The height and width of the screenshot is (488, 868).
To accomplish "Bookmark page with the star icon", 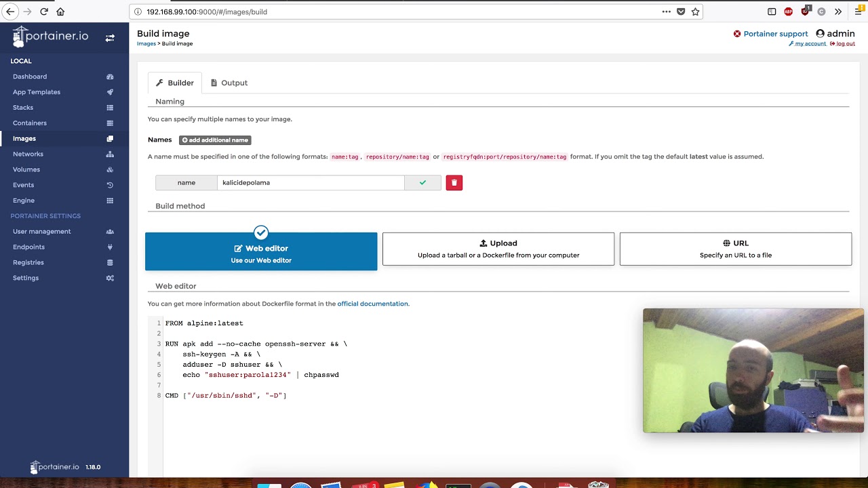I will [x=695, y=12].
